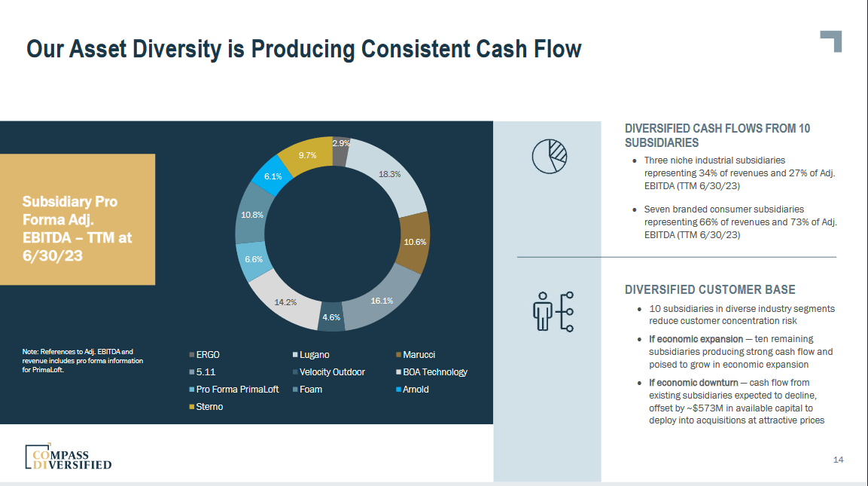Viewport: 868px width, 486px height.
Task: Select the Marucci gold color swatch
Action: (400, 354)
